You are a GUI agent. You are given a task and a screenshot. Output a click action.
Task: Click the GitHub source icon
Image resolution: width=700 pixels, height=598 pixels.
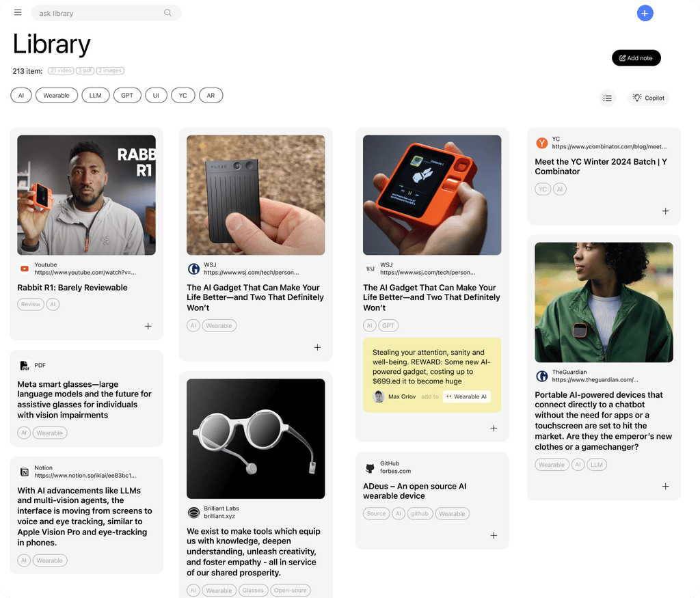click(x=370, y=467)
